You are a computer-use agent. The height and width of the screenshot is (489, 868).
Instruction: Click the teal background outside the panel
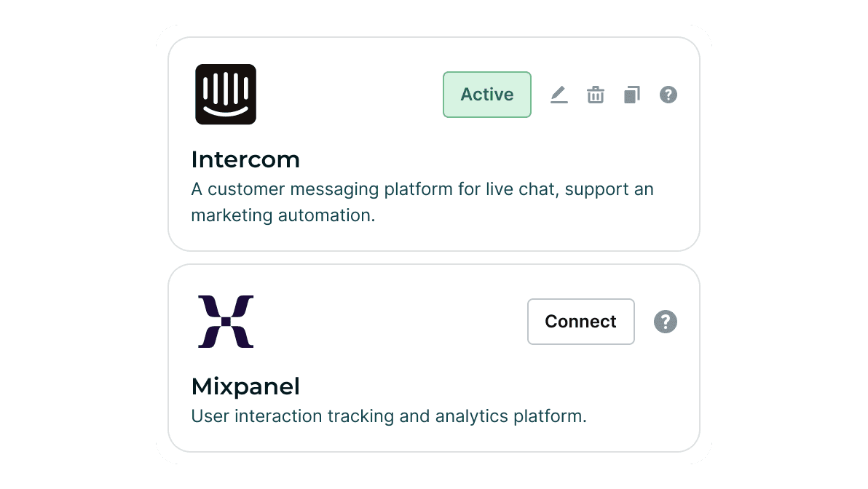(x=73, y=244)
